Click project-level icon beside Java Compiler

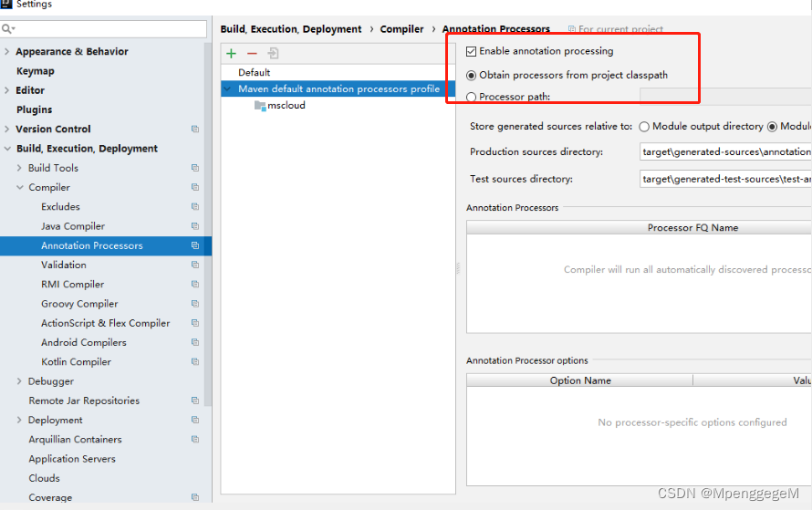pyautogui.click(x=195, y=225)
